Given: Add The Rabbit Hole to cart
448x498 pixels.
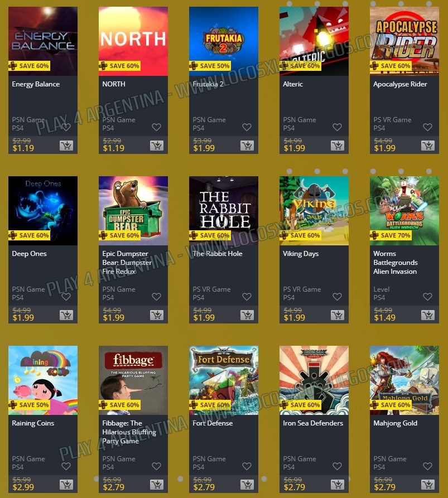Looking at the screenshot, I should coord(247,315).
